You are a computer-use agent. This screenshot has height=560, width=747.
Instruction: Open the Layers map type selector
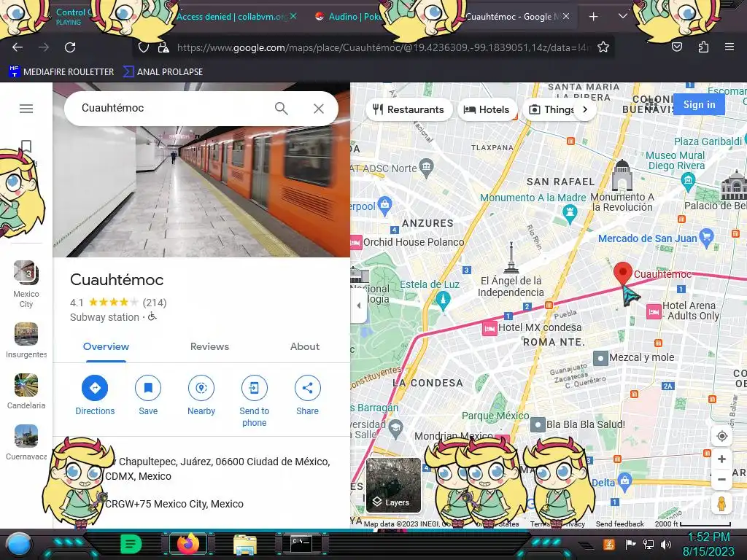[393, 485]
